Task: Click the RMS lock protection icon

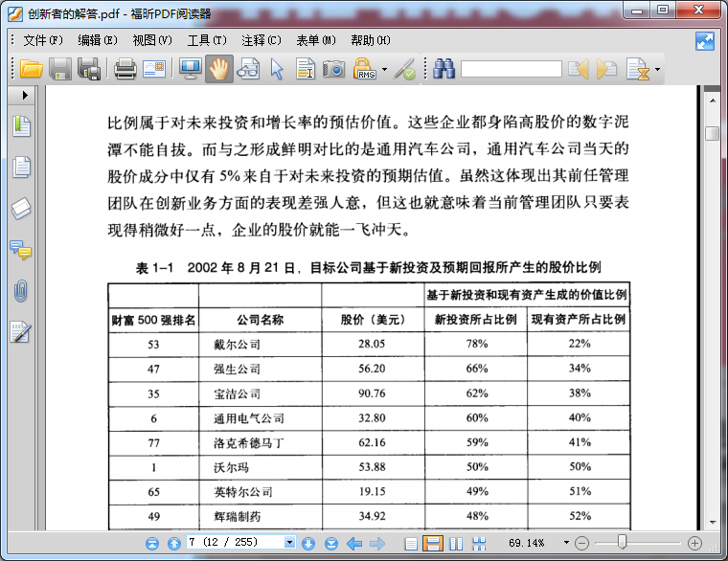Action: click(x=364, y=69)
